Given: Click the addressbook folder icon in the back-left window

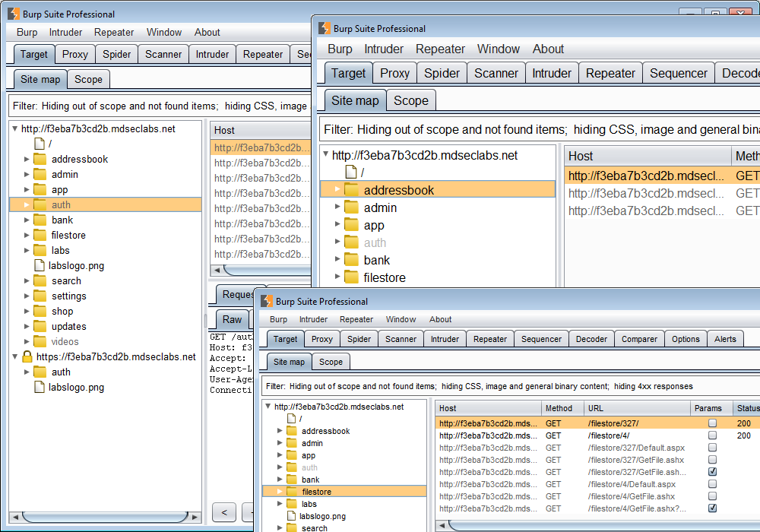Looking at the screenshot, I should coord(40,159).
